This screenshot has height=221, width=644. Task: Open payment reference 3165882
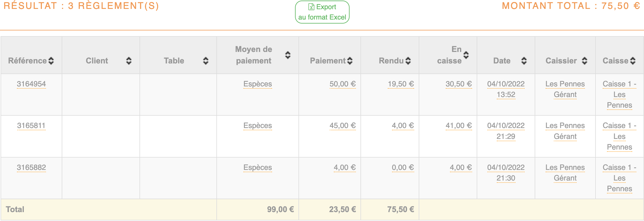(31, 168)
